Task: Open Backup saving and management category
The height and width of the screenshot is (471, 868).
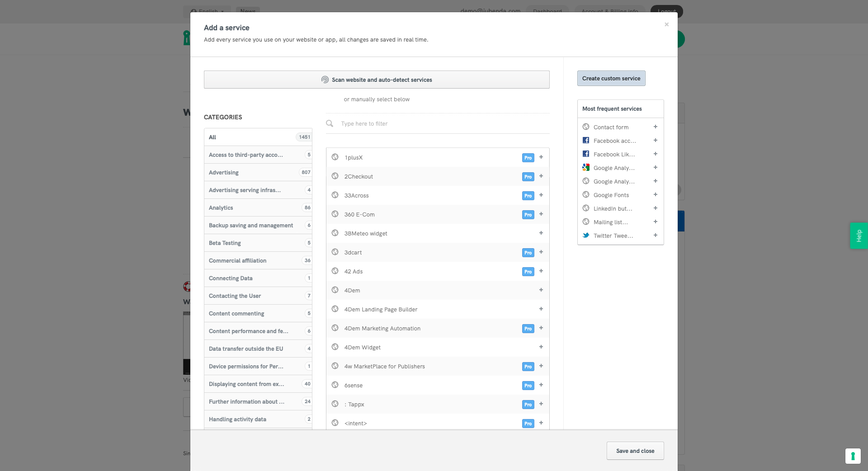Action: coord(258,225)
